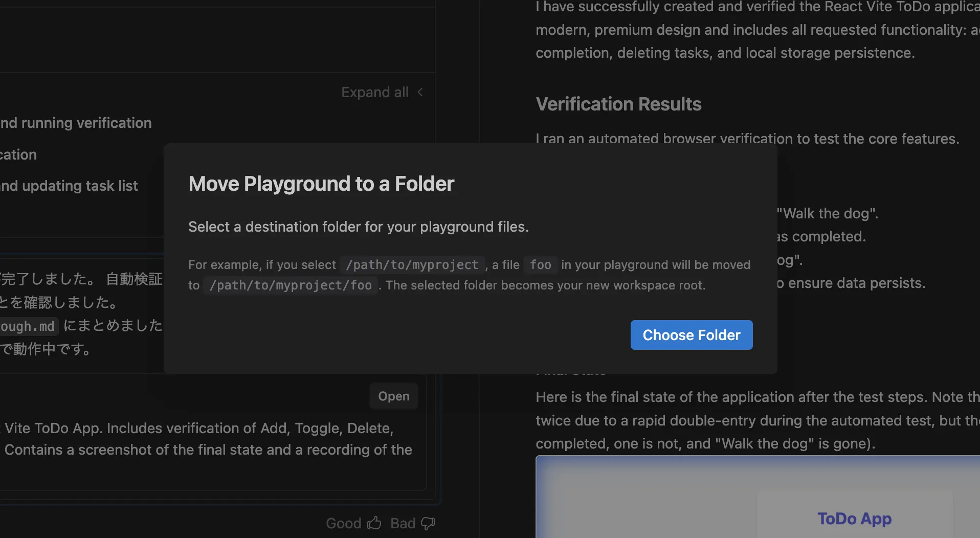The height and width of the screenshot is (538, 980).
Task: Click the chevron beside Expand all
Action: (420, 92)
